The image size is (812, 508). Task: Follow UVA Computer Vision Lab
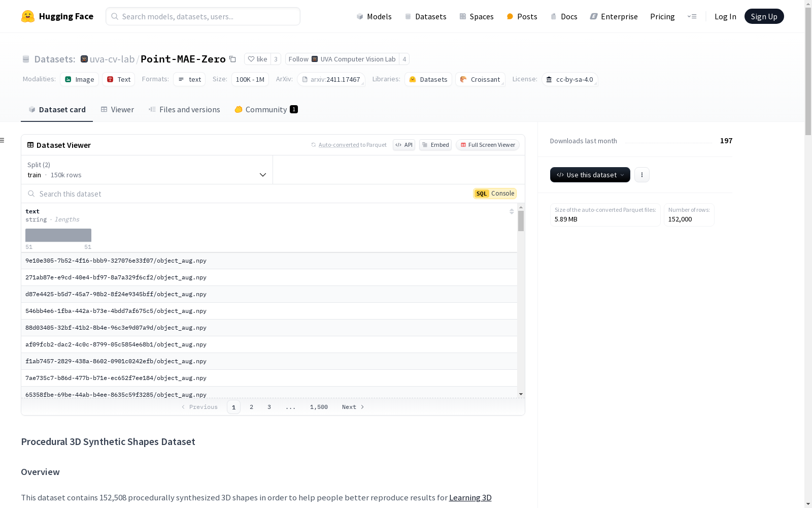click(x=342, y=59)
